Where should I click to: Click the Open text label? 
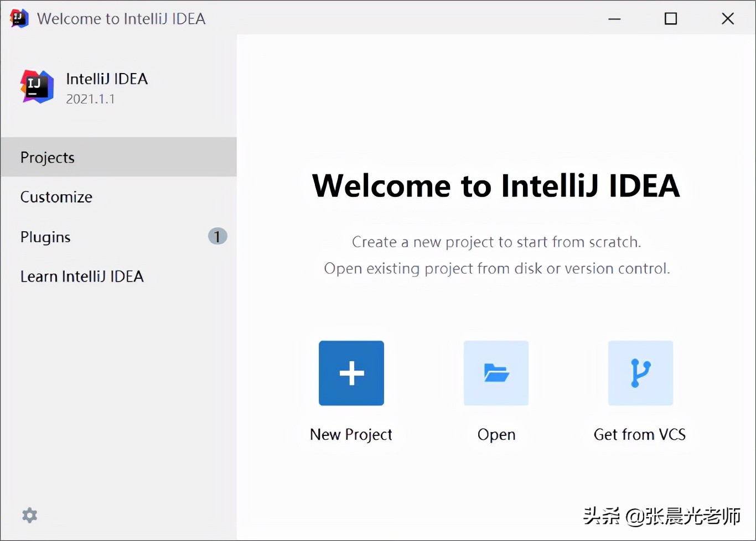[496, 435]
